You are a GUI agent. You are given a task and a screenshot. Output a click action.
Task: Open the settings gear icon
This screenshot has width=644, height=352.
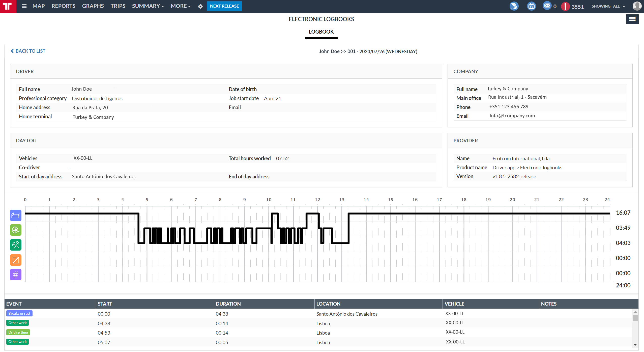pos(200,6)
